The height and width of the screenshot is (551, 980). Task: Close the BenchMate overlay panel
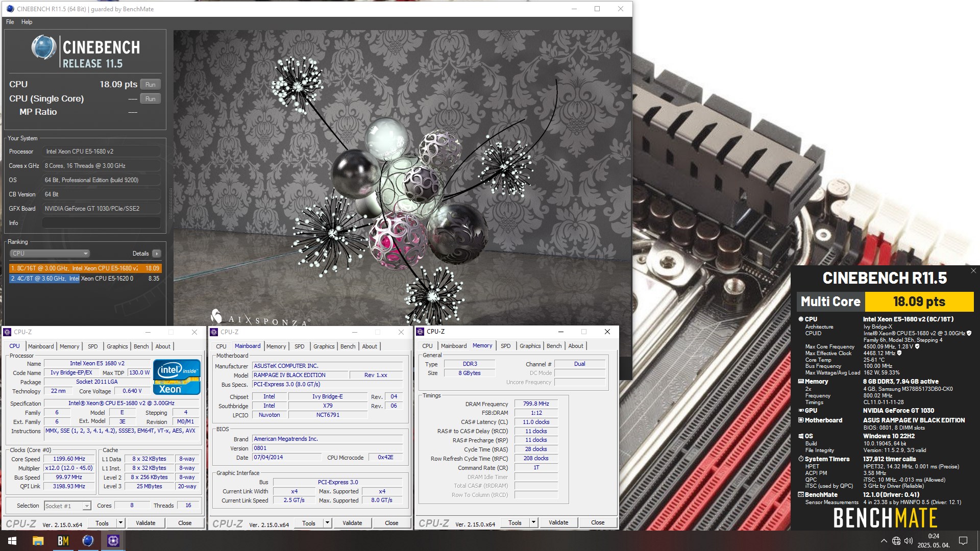[973, 271]
